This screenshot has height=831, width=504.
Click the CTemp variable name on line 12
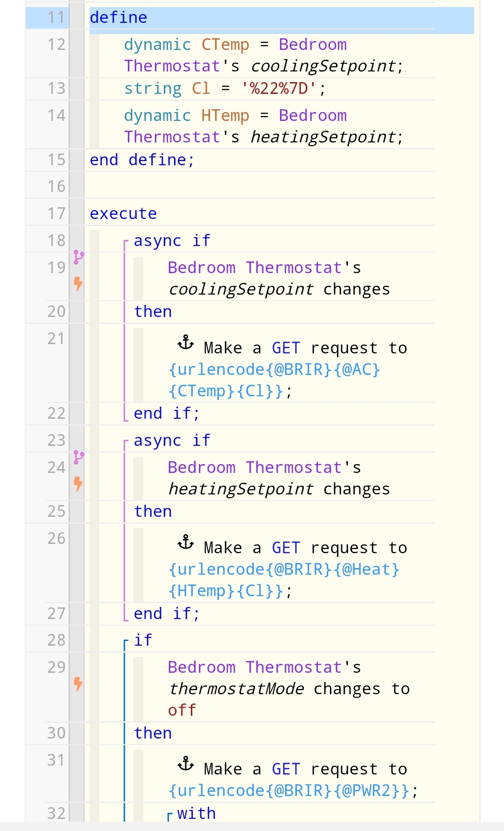tap(225, 45)
